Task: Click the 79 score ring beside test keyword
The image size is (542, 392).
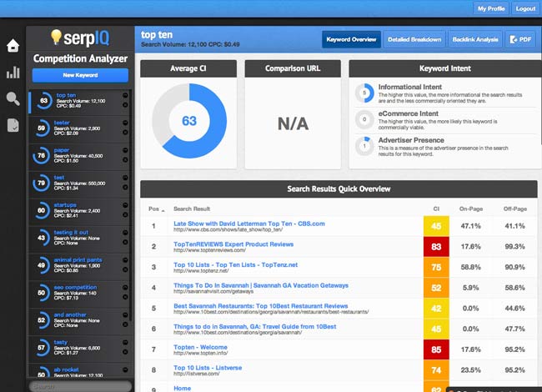Action: [41, 183]
